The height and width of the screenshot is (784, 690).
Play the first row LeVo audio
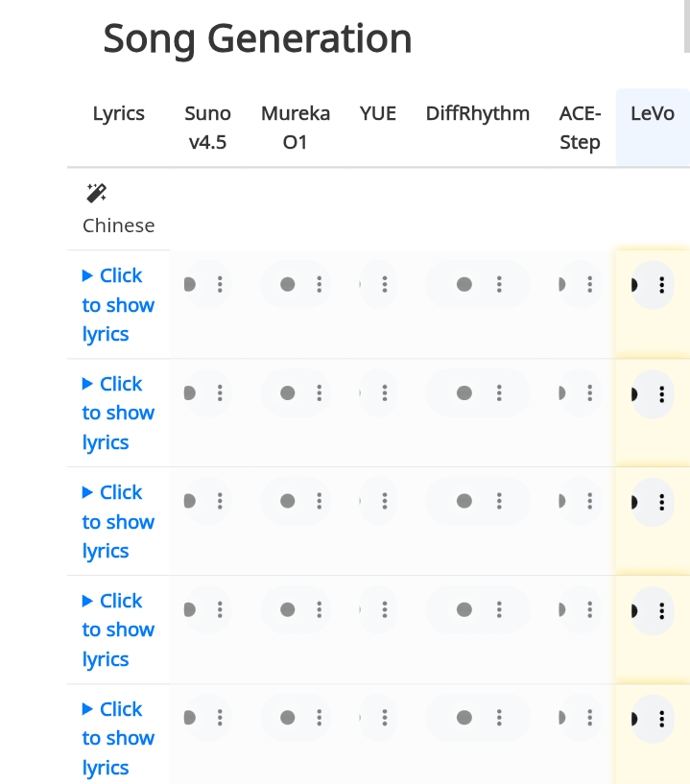tap(635, 285)
